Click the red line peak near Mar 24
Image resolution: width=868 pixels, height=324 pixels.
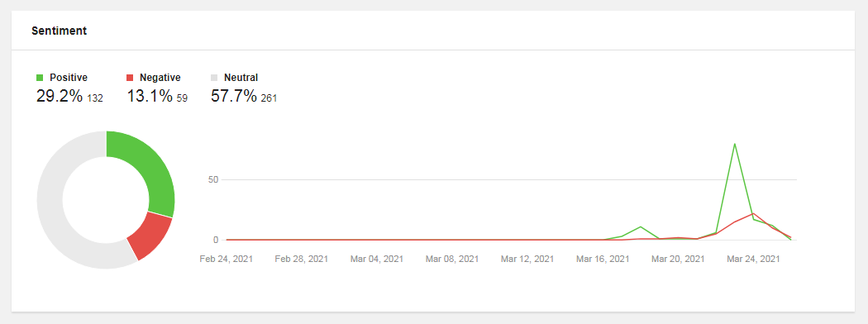pyautogui.click(x=753, y=213)
